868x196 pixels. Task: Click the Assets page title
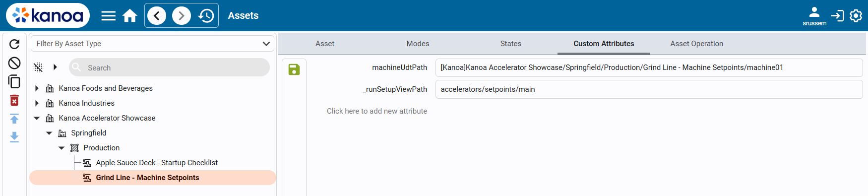(243, 16)
